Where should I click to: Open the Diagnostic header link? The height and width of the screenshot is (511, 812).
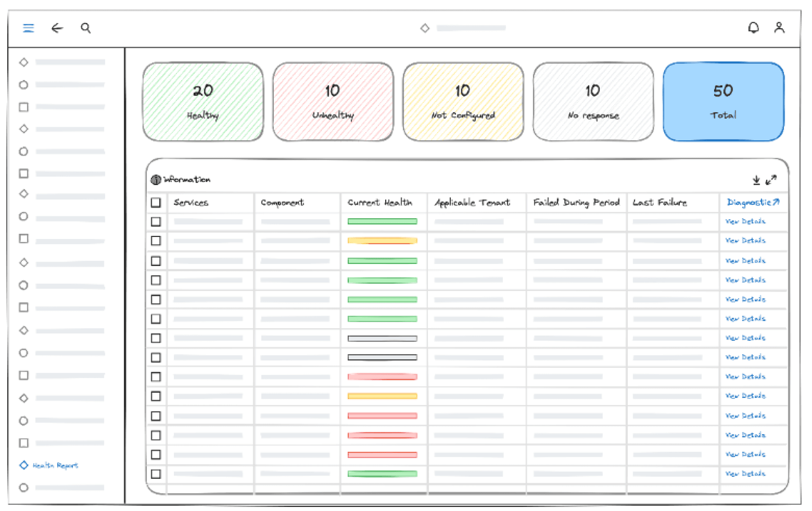[753, 202]
